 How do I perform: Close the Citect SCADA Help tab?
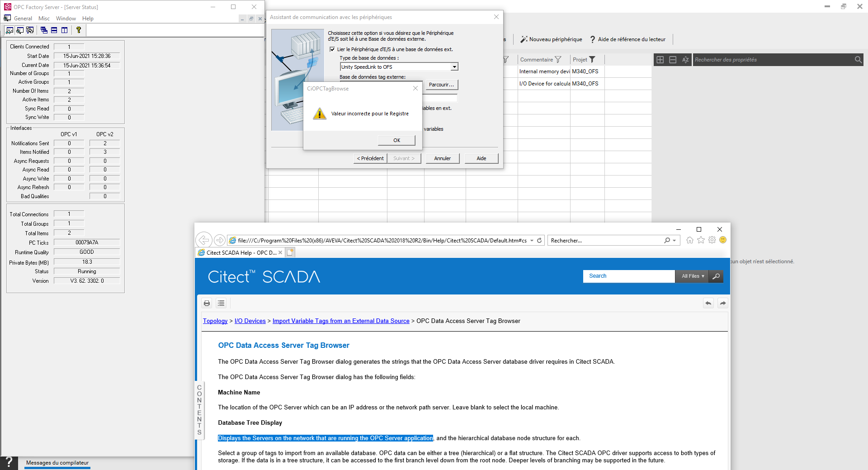click(280, 253)
